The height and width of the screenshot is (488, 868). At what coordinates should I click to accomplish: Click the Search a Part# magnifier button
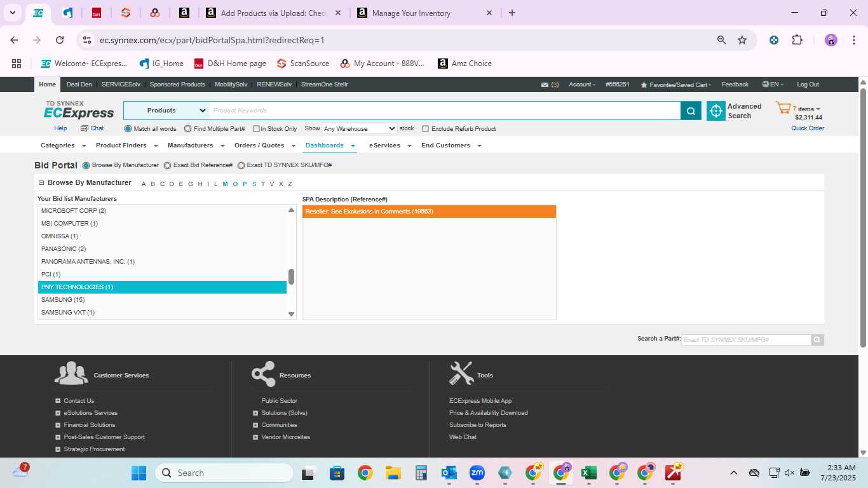coord(818,340)
